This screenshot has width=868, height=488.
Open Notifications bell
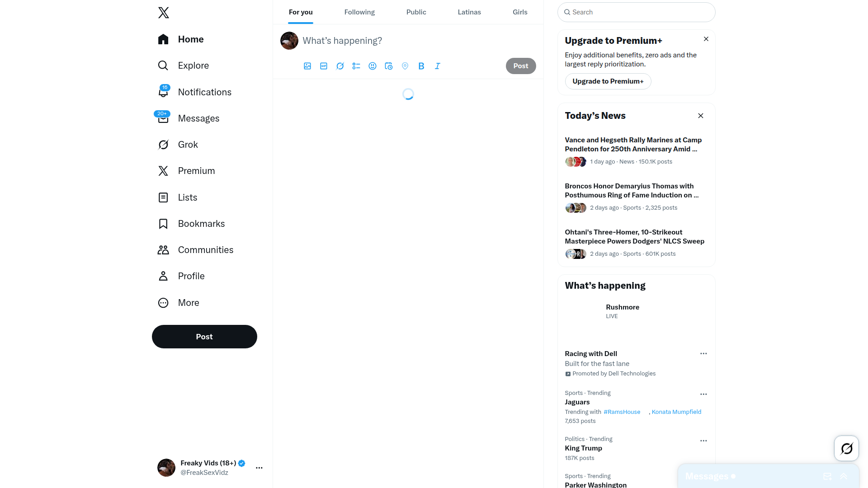click(163, 92)
